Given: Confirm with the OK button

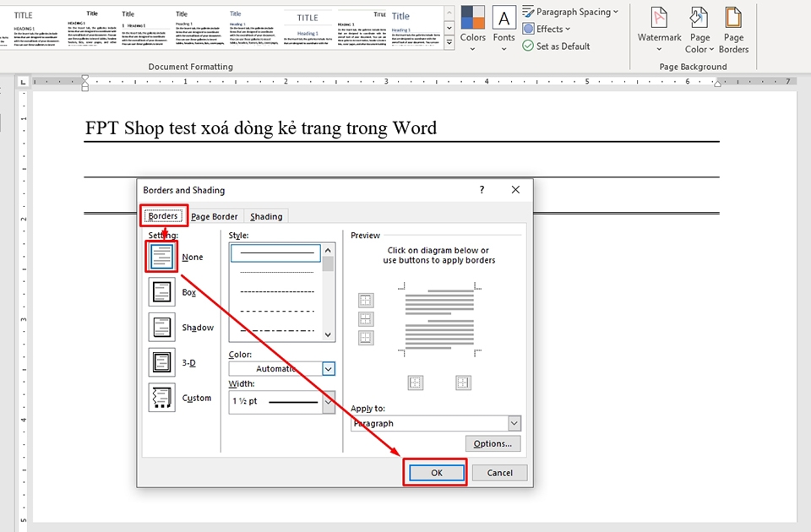Looking at the screenshot, I should pyautogui.click(x=437, y=473).
